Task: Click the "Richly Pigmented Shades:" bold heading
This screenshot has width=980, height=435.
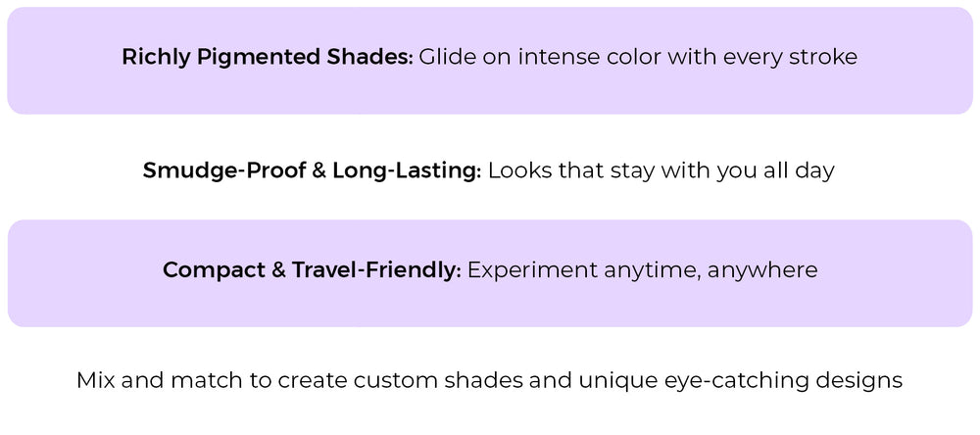Action: 267,57
